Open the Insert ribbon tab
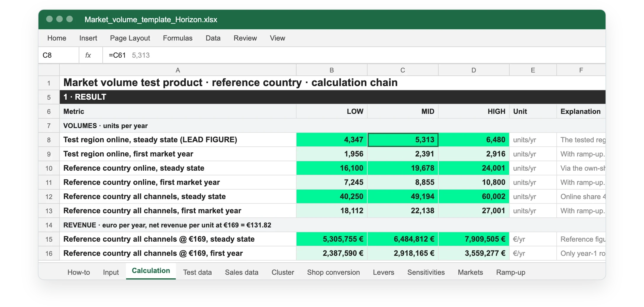Image resolution: width=644 pixels, height=307 pixels. (88, 38)
